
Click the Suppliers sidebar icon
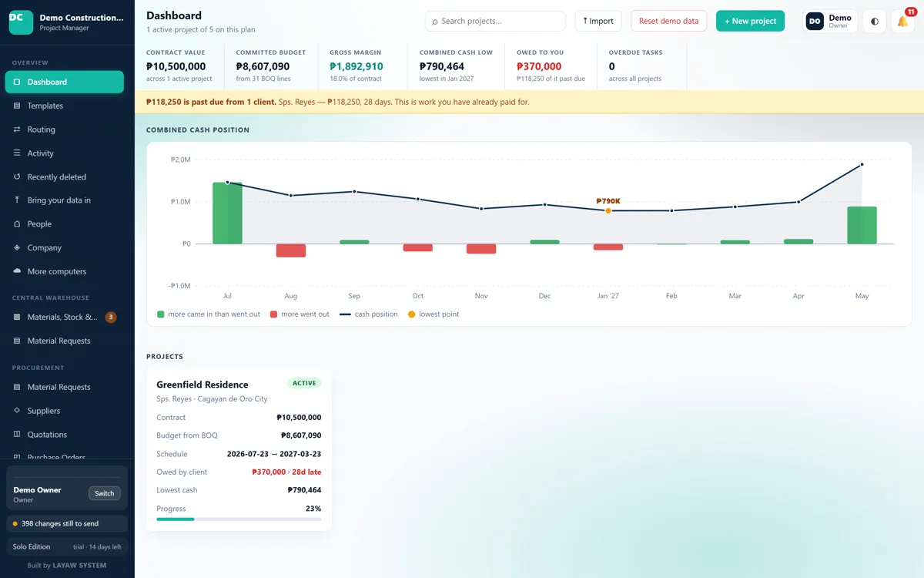point(17,411)
